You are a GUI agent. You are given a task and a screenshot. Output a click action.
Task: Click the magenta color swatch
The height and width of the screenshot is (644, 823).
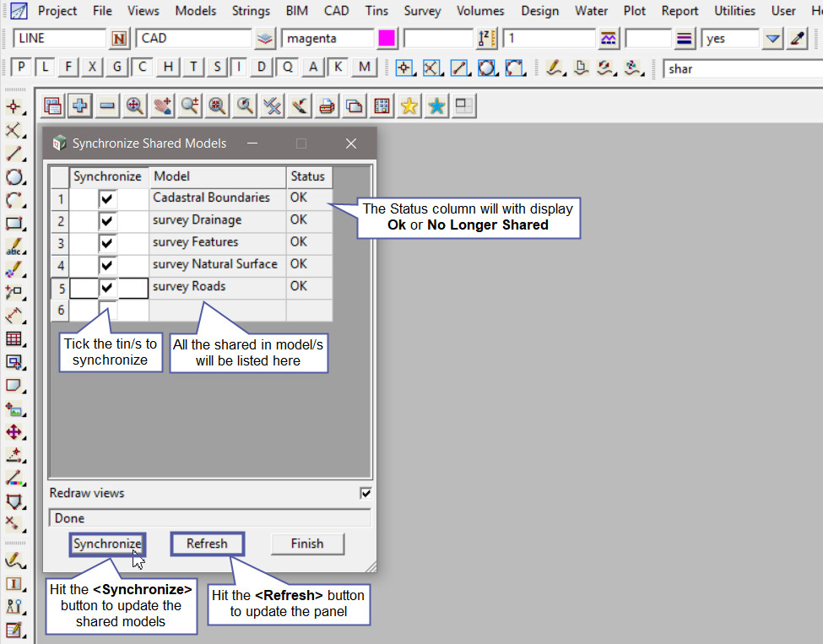tap(387, 39)
